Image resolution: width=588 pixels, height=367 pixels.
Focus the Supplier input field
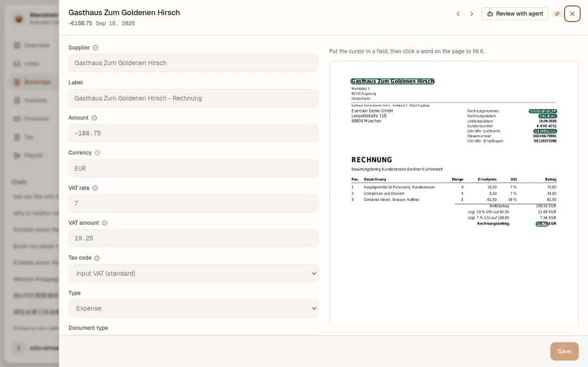[x=193, y=63]
